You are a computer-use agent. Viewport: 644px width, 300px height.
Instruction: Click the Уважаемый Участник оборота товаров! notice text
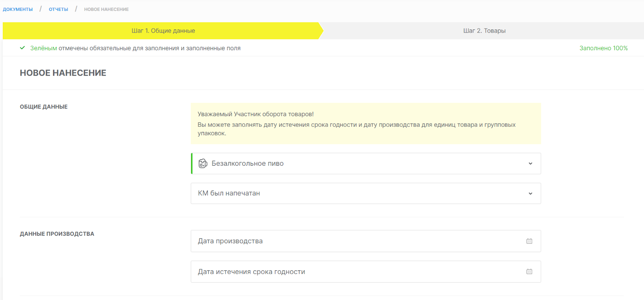256,114
